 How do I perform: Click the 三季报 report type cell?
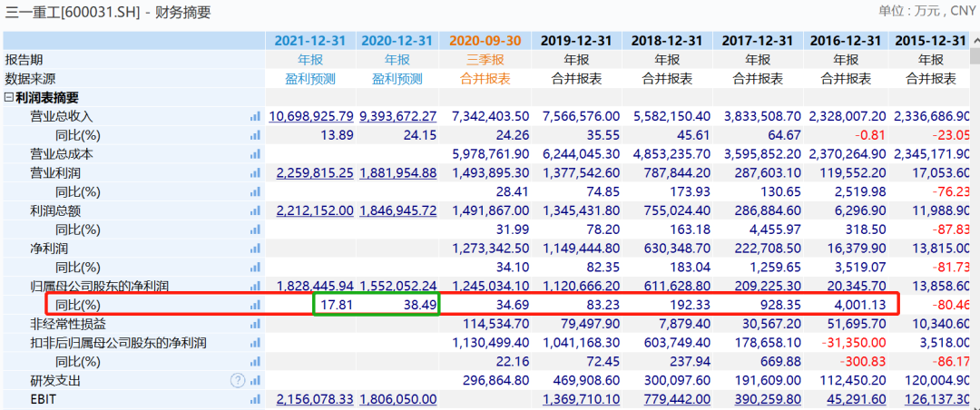click(x=485, y=60)
